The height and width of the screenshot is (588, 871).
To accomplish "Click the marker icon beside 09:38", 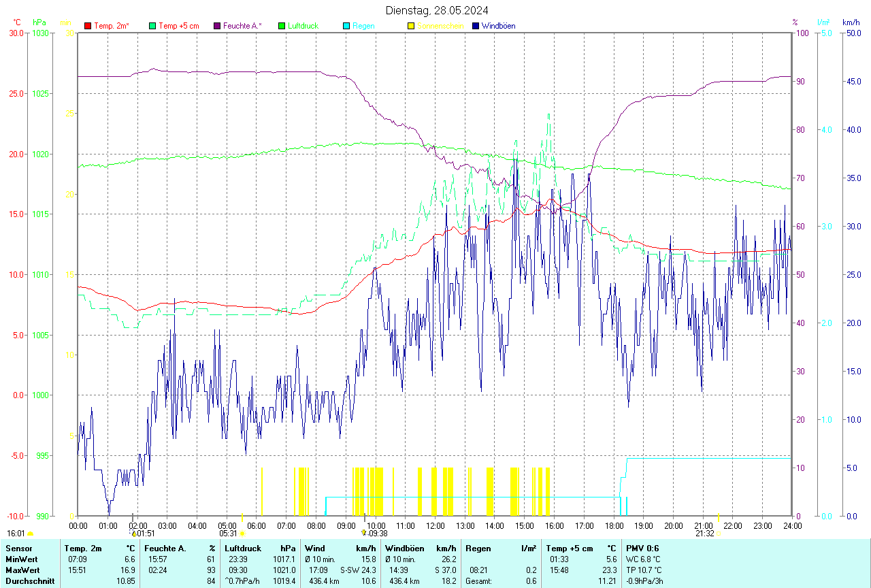I will [x=364, y=534].
